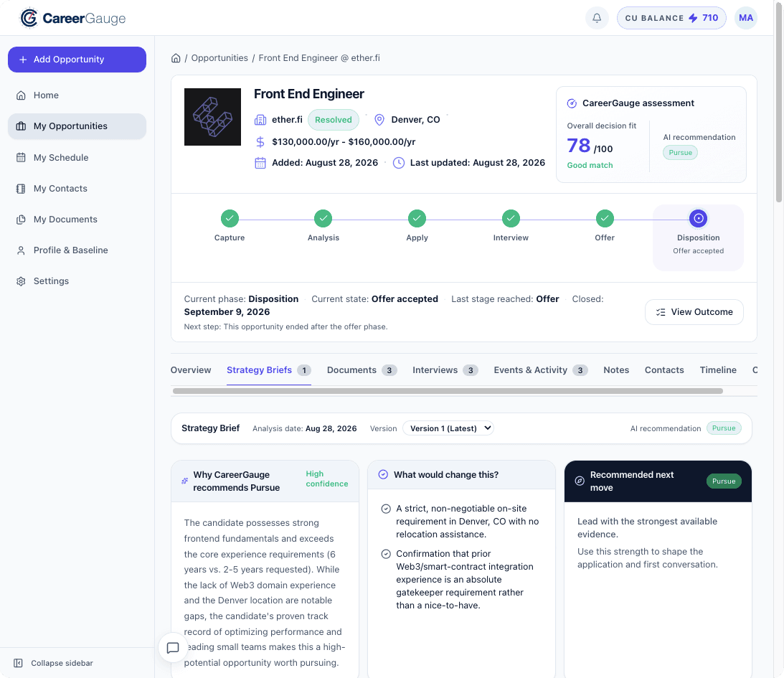Screen dimensions: 784x678
Task: Click the Resolved status badge
Action: tap(333, 120)
